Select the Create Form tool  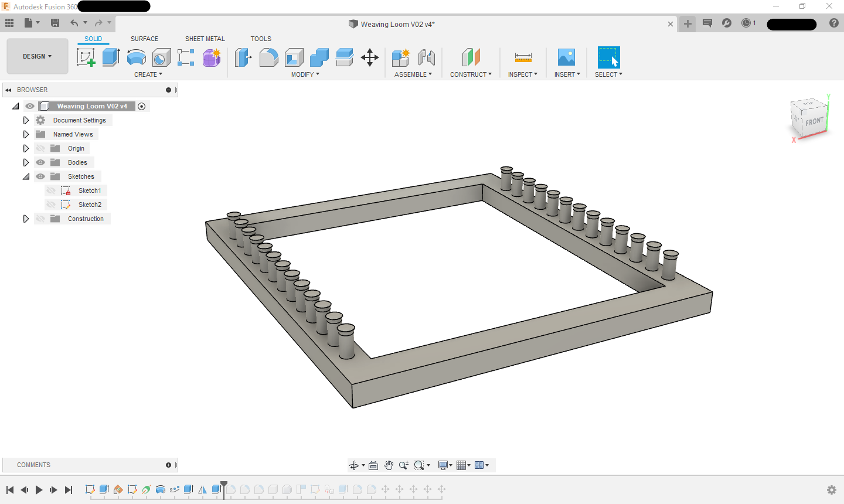tap(212, 57)
